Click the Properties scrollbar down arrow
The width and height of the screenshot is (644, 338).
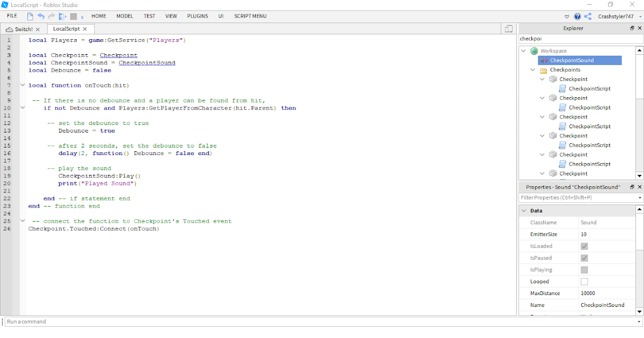(639, 311)
